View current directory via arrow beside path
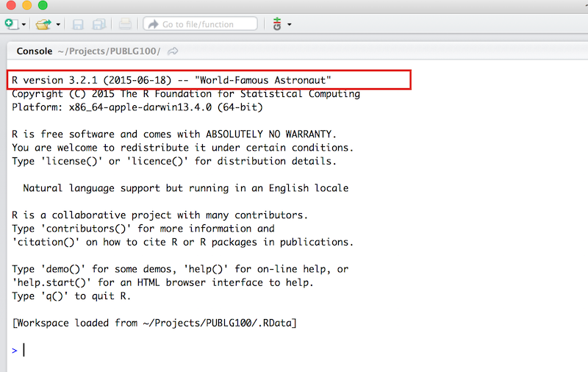The image size is (588, 372). click(173, 51)
